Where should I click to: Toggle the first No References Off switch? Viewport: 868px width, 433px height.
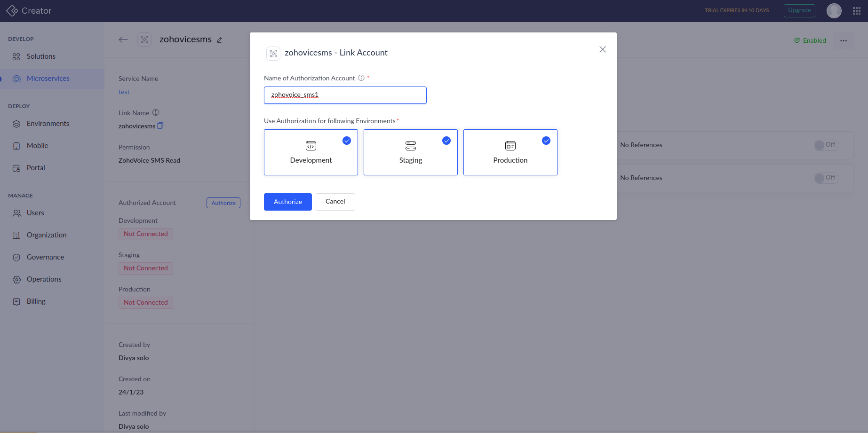pos(826,145)
